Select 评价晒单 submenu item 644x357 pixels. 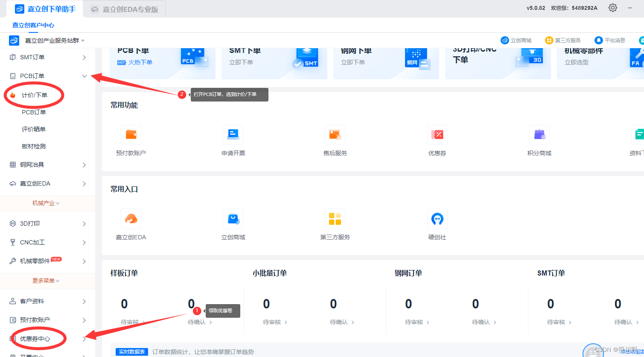[x=34, y=129]
